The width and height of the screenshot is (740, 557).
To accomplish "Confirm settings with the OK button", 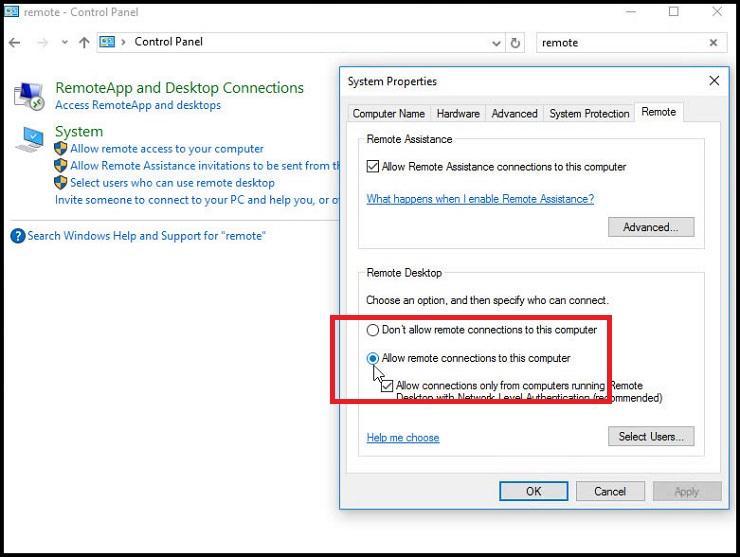I will pyautogui.click(x=533, y=491).
